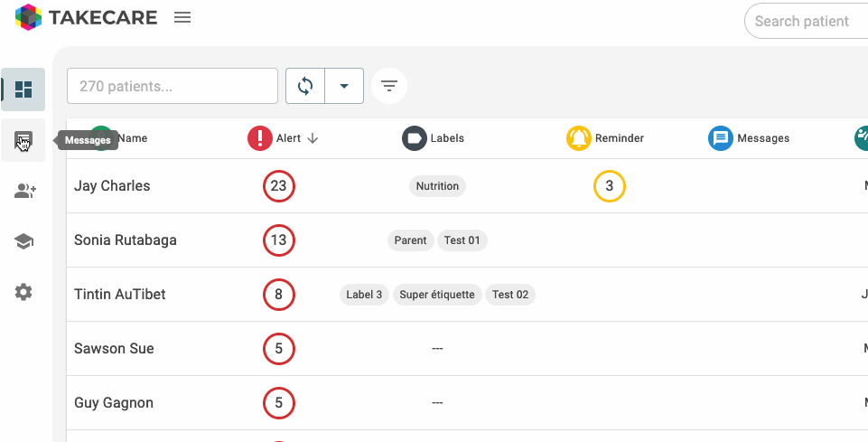Click the TAKECARE brand name text
This screenshot has height=442, width=868.
(x=103, y=18)
